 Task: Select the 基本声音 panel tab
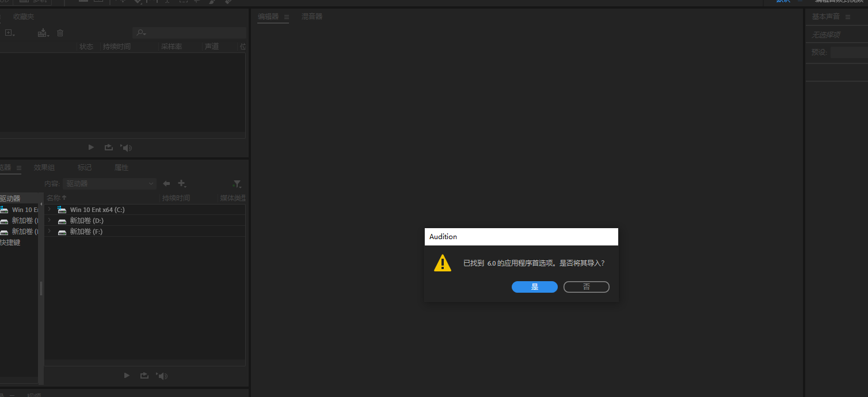click(826, 17)
